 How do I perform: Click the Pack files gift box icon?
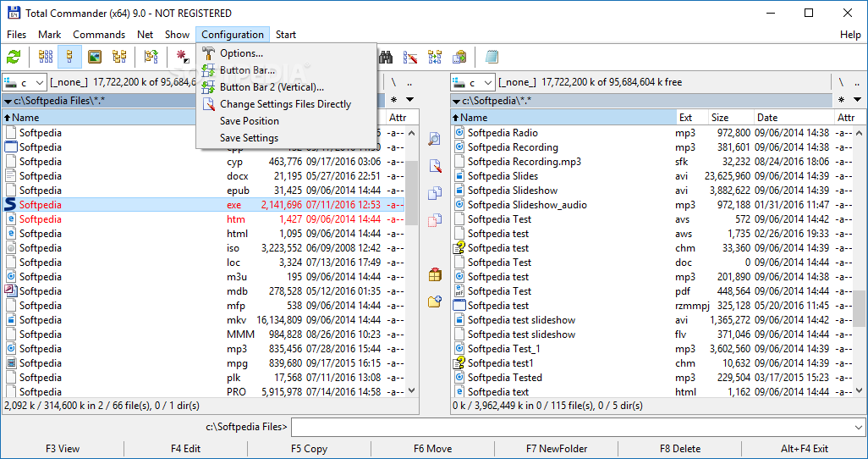click(x=435, y=274)
